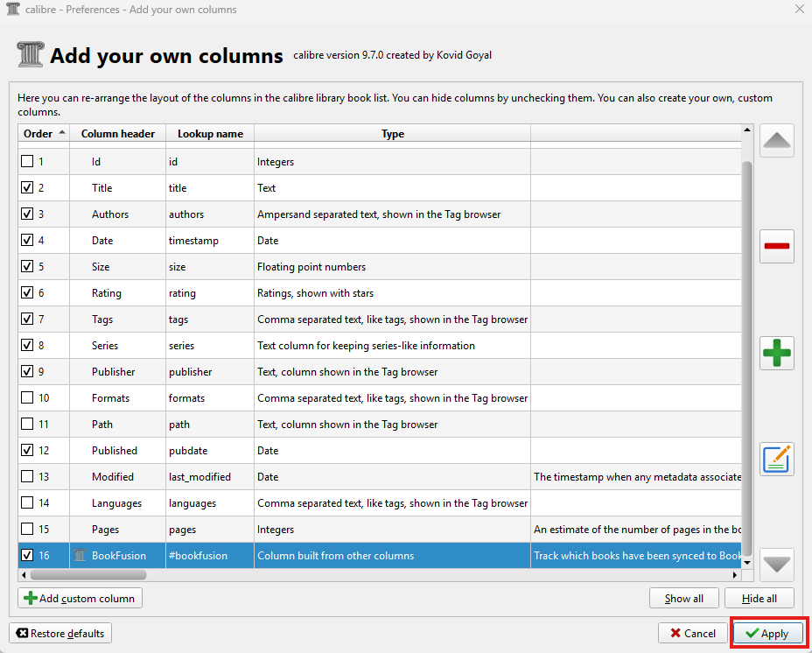Select the 'Pages' column header cell
This screenshot has height=653, width=812.
117,529
